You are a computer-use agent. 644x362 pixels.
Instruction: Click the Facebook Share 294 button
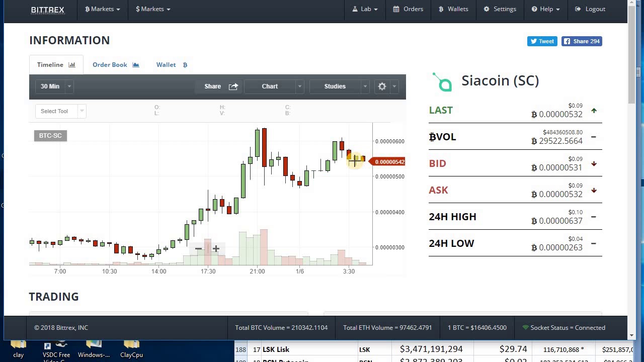coord(582,41)
